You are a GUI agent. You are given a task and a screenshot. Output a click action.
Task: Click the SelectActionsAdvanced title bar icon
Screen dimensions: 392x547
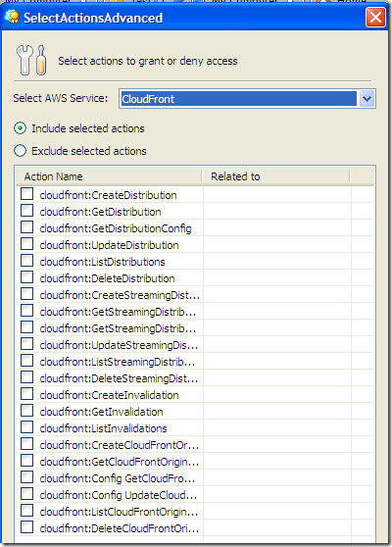pyautogui.click(x=12, y=17)
